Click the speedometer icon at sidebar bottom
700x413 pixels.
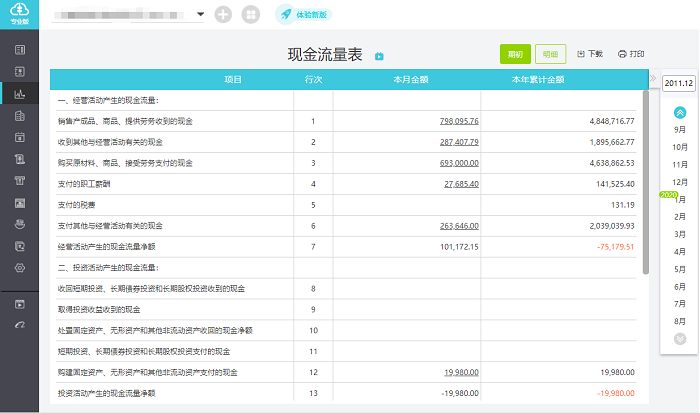19,324
